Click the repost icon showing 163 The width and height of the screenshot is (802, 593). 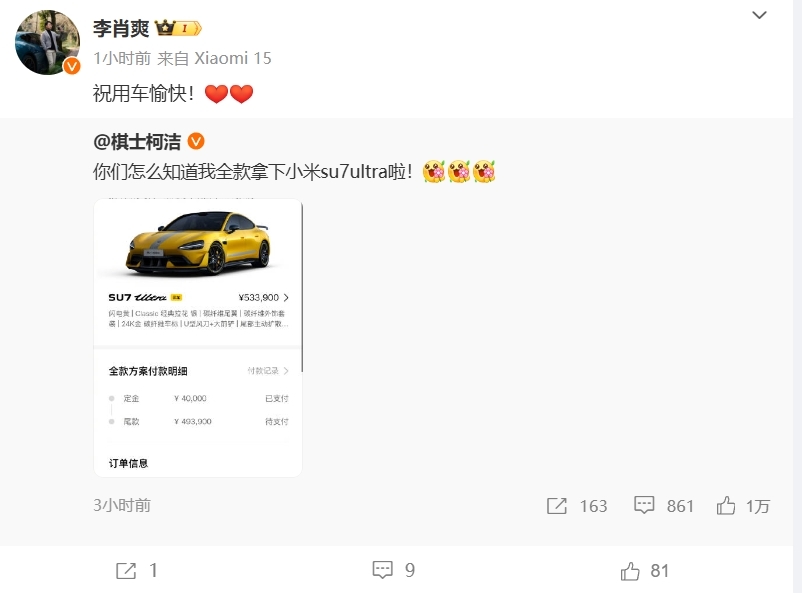(557, 506)
